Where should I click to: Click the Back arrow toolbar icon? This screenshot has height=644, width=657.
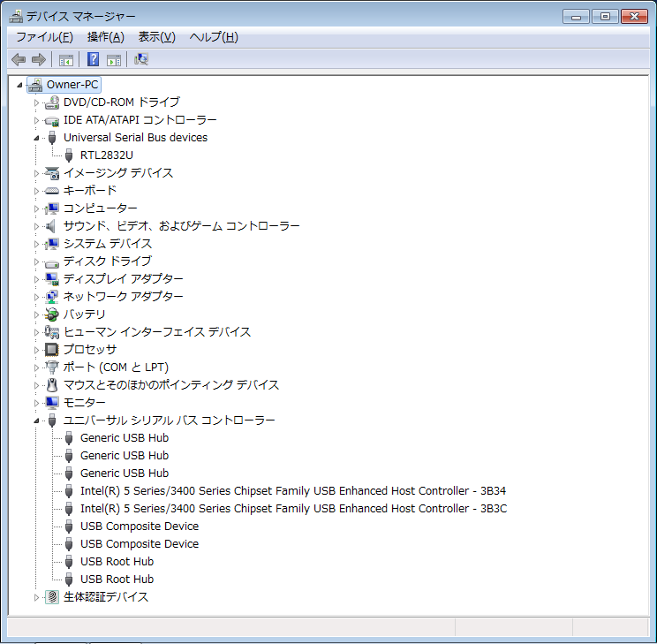point(19,59)
